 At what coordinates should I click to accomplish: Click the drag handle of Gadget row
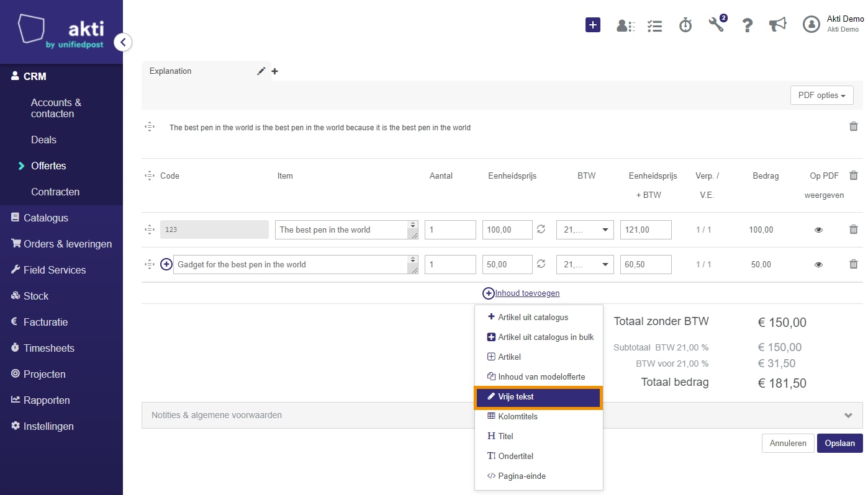[x=149, y=264]
